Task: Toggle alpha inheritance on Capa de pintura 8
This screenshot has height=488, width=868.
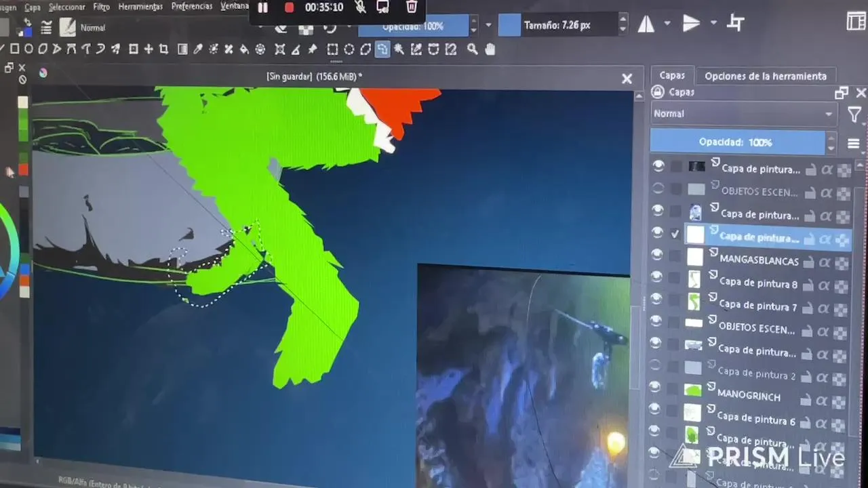Action: [x=825, y=286]
